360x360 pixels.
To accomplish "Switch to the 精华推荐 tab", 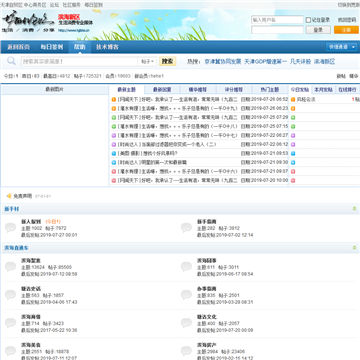I will (x=198, y=90).
